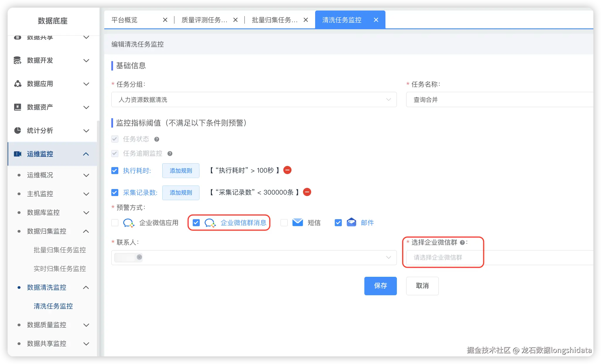Check the 短信 notification checkbox
The height and width of the screenshot is (364, 601).
tap(284, 223)
